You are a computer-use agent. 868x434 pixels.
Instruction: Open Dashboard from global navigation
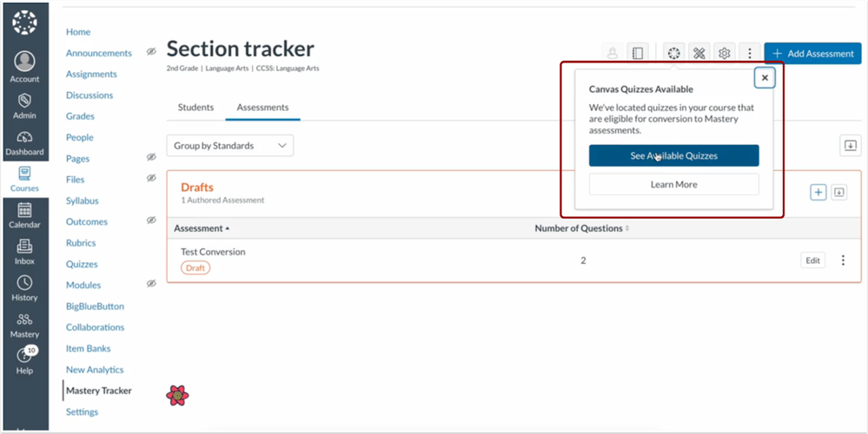[x=24, y=143]
